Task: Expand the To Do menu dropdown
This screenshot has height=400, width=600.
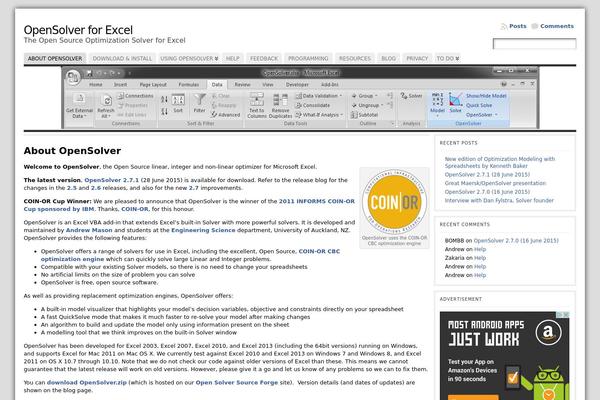Action: pyautogui.click(x=448, y=59)
